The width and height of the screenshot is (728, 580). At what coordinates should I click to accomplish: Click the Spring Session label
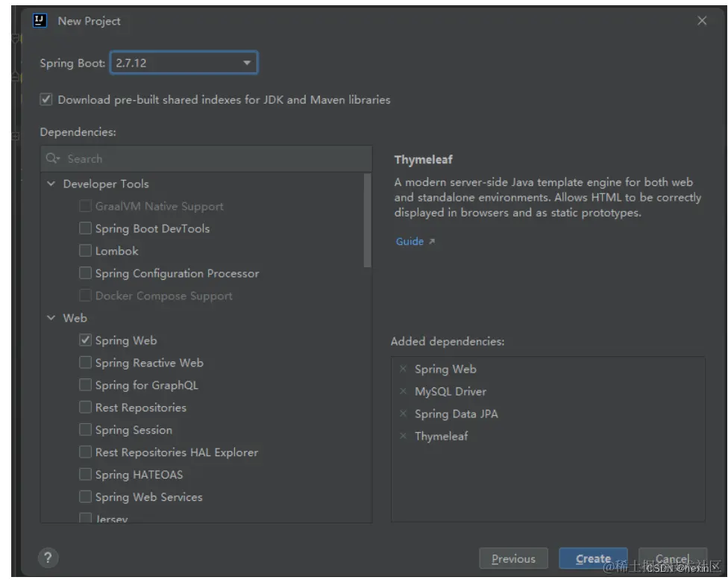(134, 430)
